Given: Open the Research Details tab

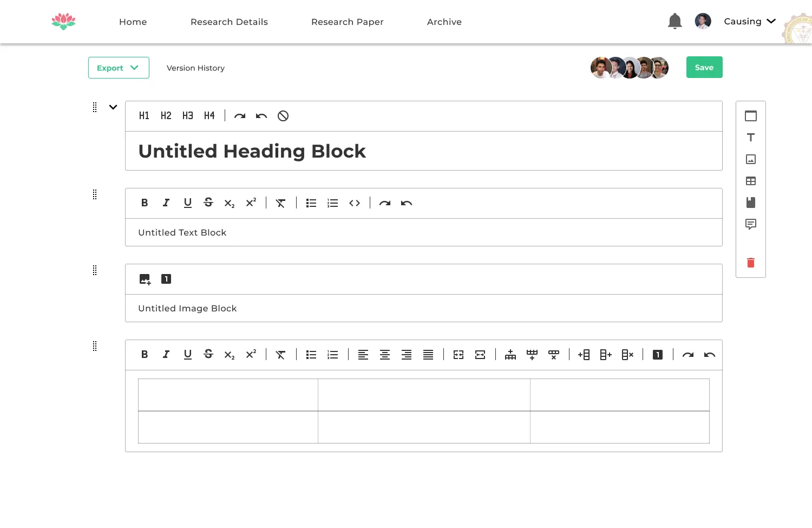Looking at the screenshot, I should point(229,22).
